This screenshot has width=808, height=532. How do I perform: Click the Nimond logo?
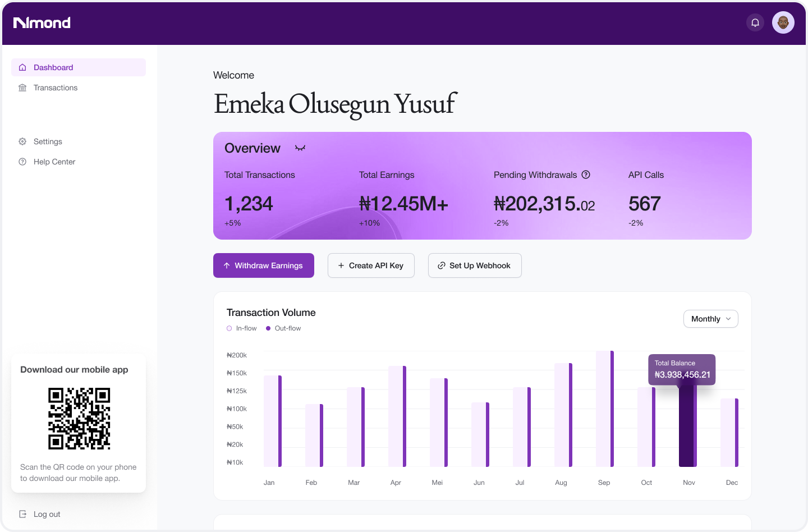tap(42, 22)
